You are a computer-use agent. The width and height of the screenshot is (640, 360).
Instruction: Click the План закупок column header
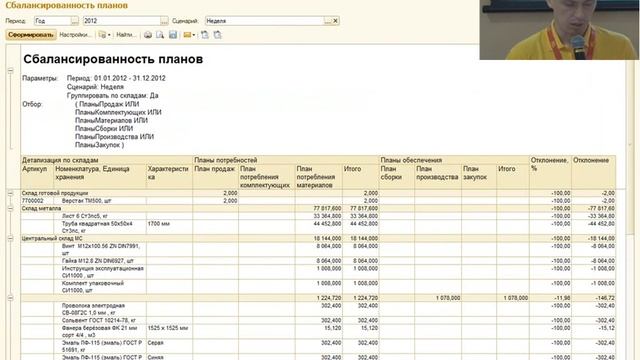point(479,176)
